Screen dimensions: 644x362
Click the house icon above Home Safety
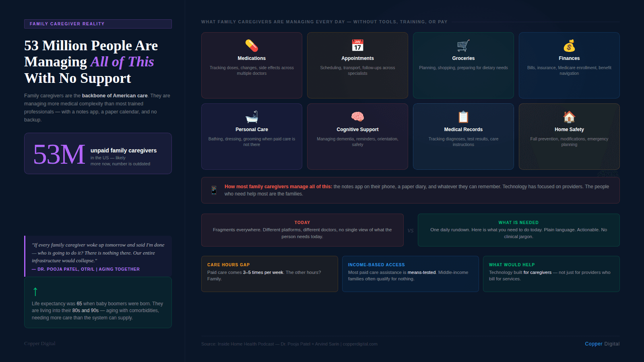(569, 117)
